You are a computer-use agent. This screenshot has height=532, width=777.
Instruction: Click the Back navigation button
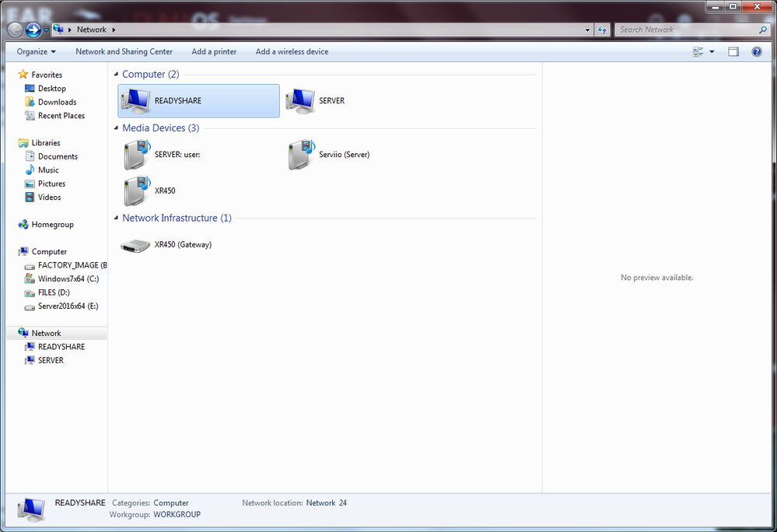point(14,30)
